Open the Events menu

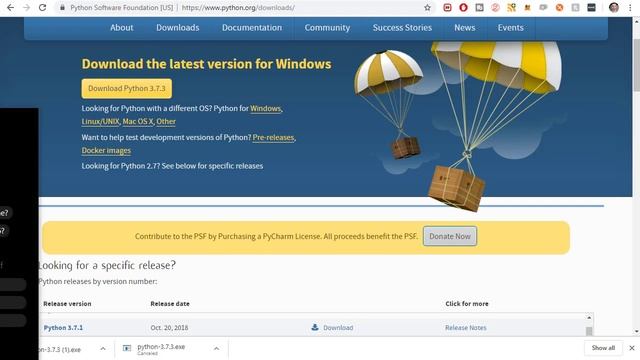(x=510, y=27)
